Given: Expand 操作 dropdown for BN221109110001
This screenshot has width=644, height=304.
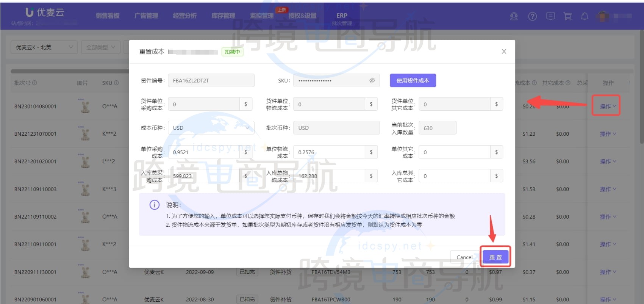Looking at the screenshot, I should 608,244.
